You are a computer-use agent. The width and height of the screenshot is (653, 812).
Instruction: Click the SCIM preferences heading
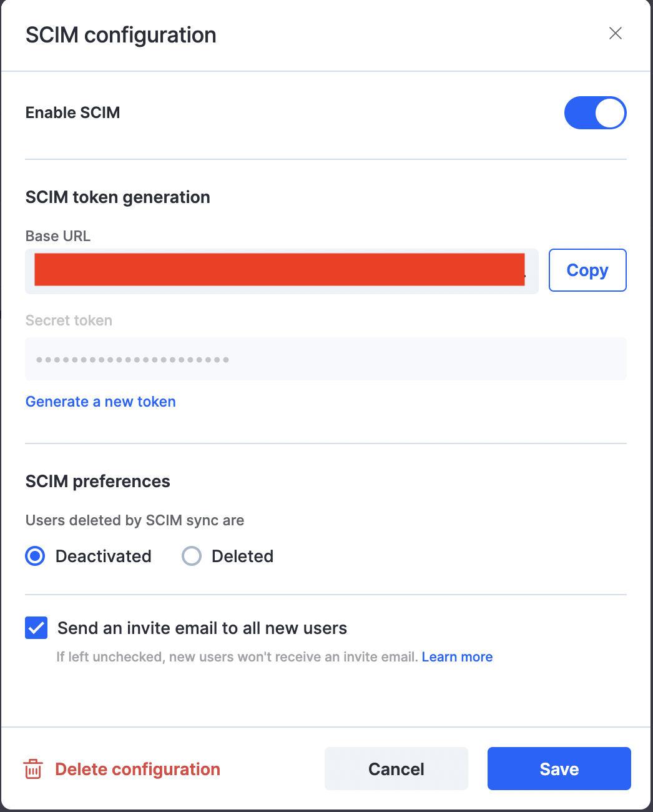(x=98, y=482)
